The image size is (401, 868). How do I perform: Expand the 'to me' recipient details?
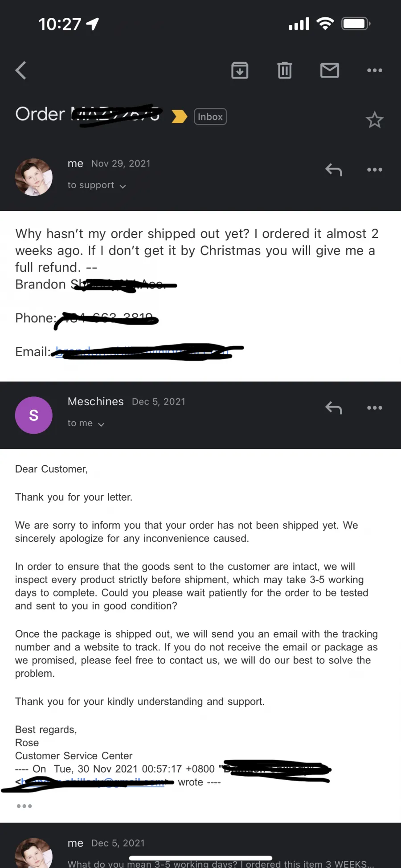point(86,423)
